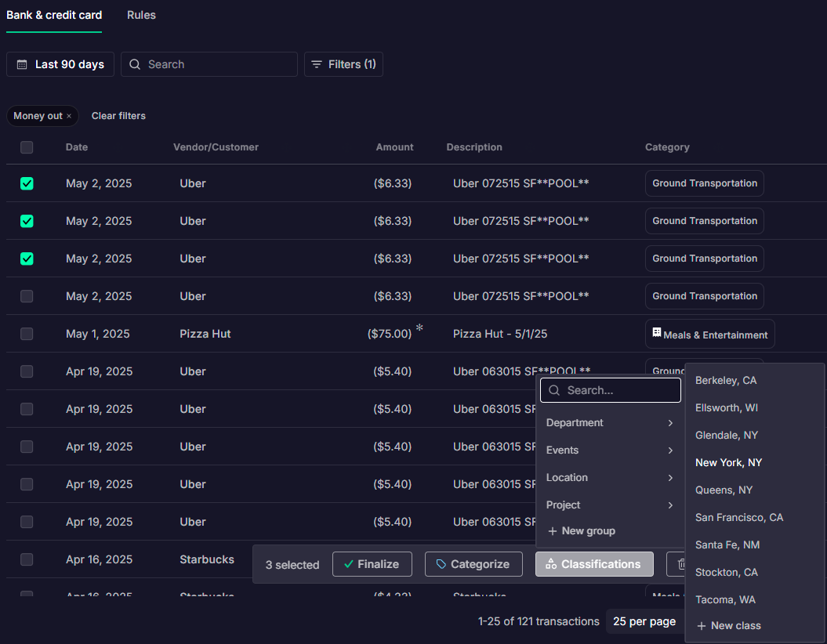Check the fully visible Apr 16 Starbucks row
Image resolution: width=827 pixels, height=644 pixels.
pyautogui.click(x=27, y=559)
